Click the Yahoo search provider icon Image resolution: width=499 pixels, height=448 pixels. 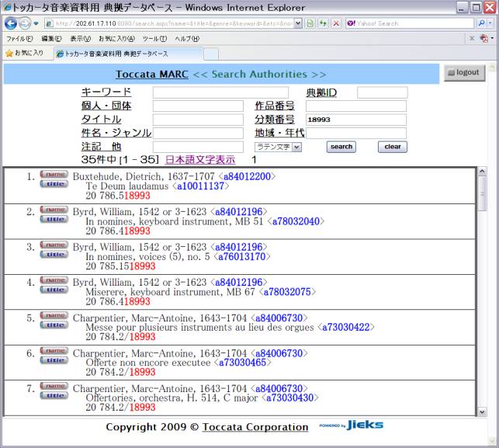click(352, 23)
